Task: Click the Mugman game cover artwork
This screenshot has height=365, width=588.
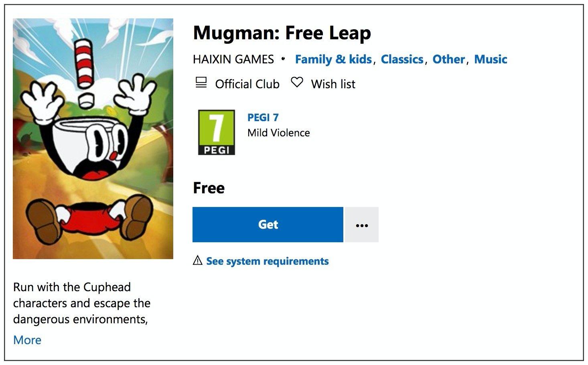Action: (93, 139)
